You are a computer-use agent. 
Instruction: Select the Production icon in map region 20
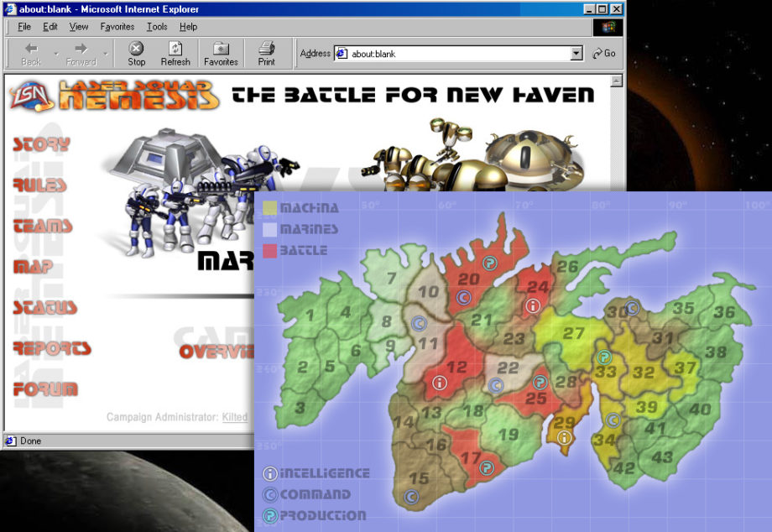(x=489, y=263)
